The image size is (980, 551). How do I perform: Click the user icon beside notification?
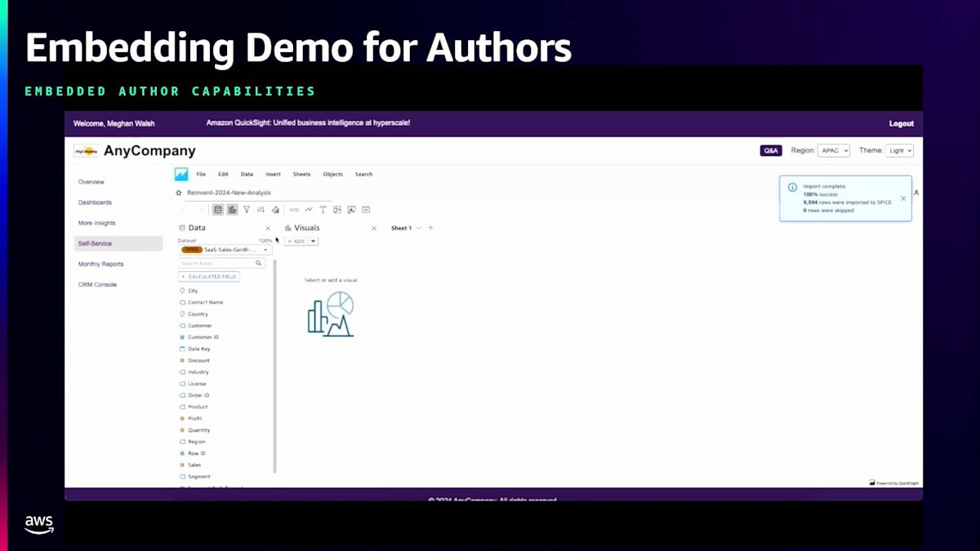(916, 193)
